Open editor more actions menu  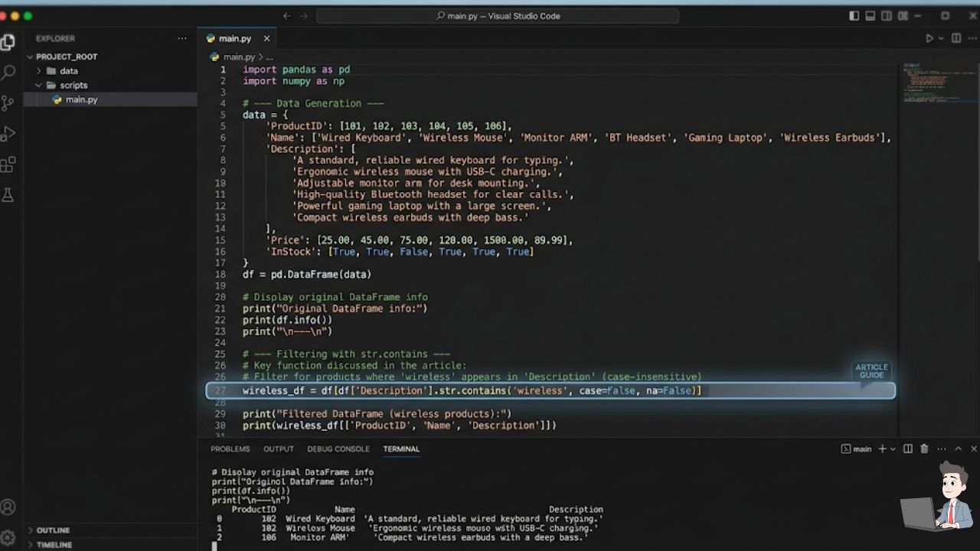click(973, 38)
